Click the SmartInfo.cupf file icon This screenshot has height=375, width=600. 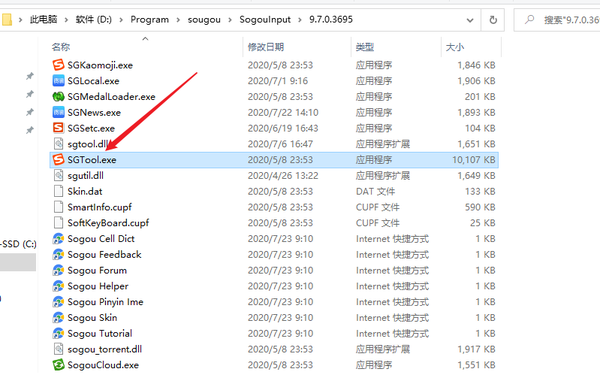click(58, 207)
